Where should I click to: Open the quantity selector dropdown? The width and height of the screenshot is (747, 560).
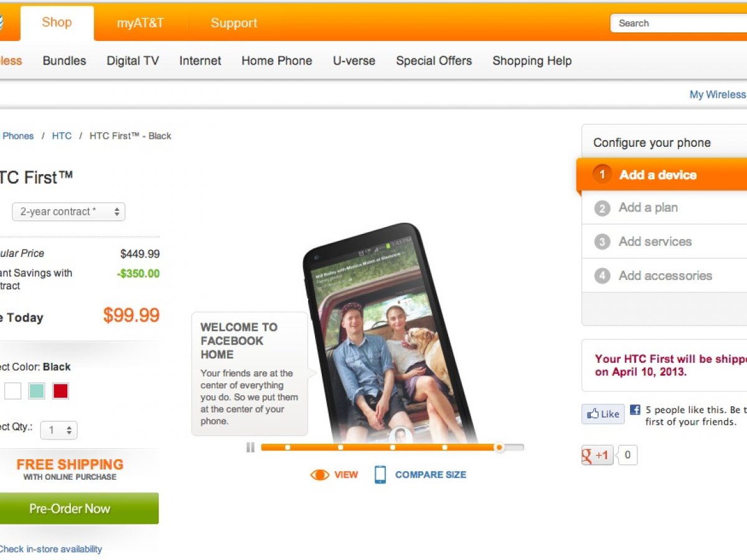pyautogui.click(x=59, y=430)
